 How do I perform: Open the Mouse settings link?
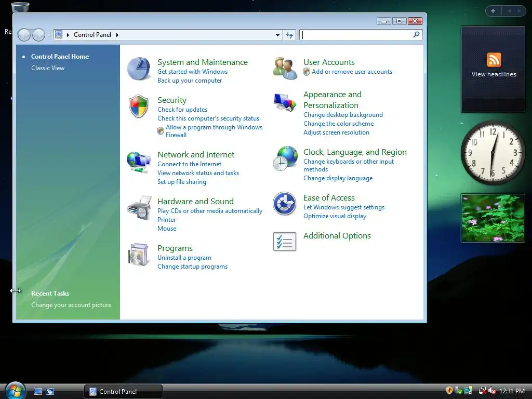coord(167,229)
